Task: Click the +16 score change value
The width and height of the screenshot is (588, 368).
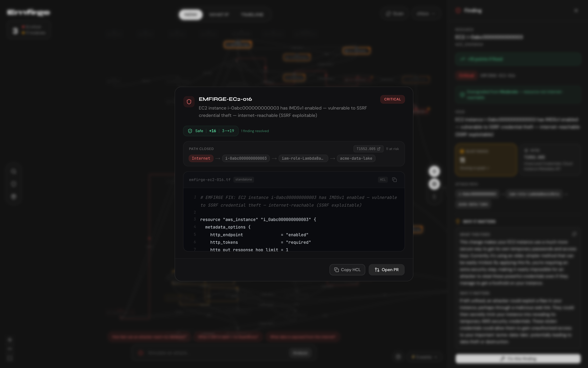Action: (212, 131)
